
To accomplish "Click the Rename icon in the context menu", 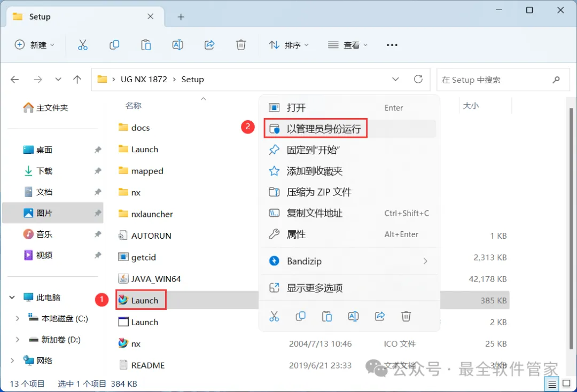I will pyautogui.click(x=353, y=316).
